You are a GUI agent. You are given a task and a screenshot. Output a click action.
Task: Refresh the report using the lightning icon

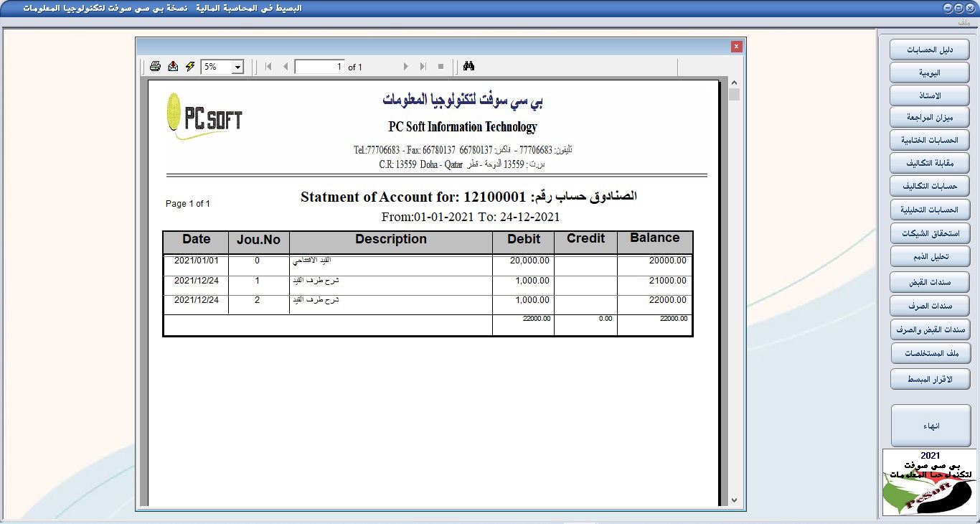(x=189, y=65)
